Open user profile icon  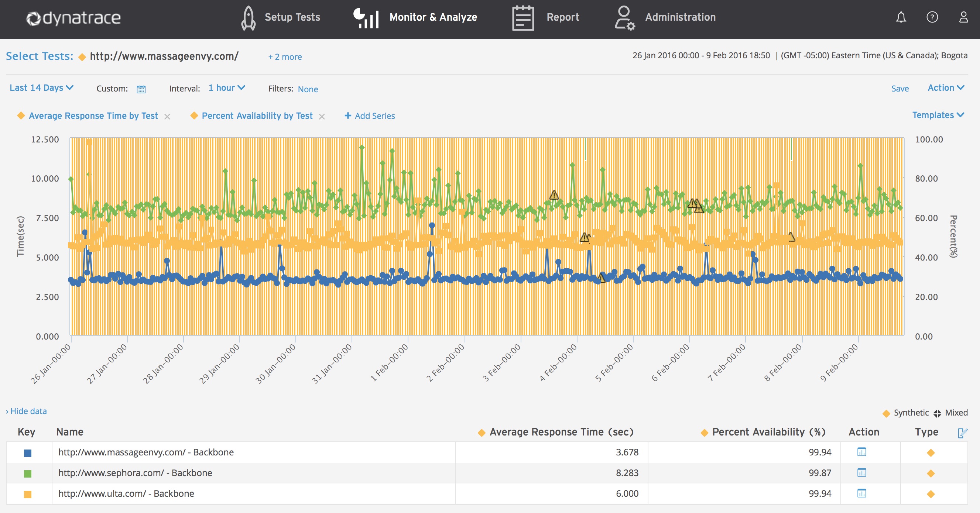click(x=964, y=17)
